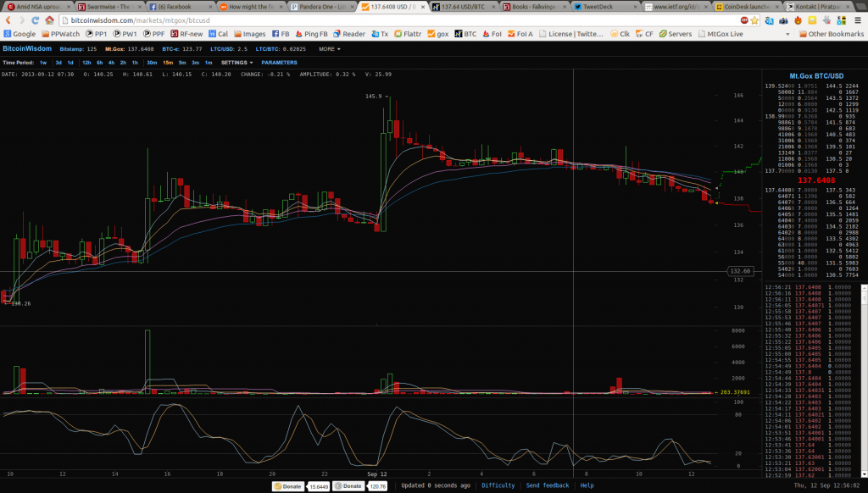This screenshot has height=493, width=868.
Task: Click the Send feedback link
Action: tap(548, 485)
